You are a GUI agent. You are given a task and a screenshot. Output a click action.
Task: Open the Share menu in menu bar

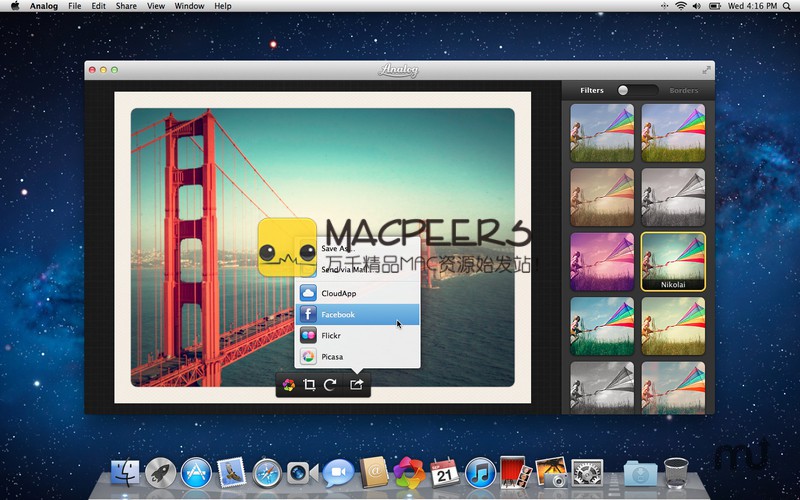point(126,6)
